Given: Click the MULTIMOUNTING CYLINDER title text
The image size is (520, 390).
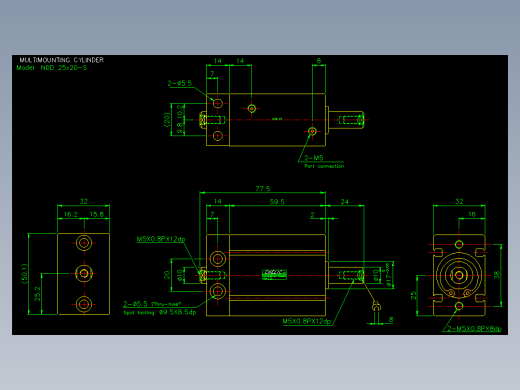Looking at the screenshot, I should pyautogui.click(x=62, y=60).
